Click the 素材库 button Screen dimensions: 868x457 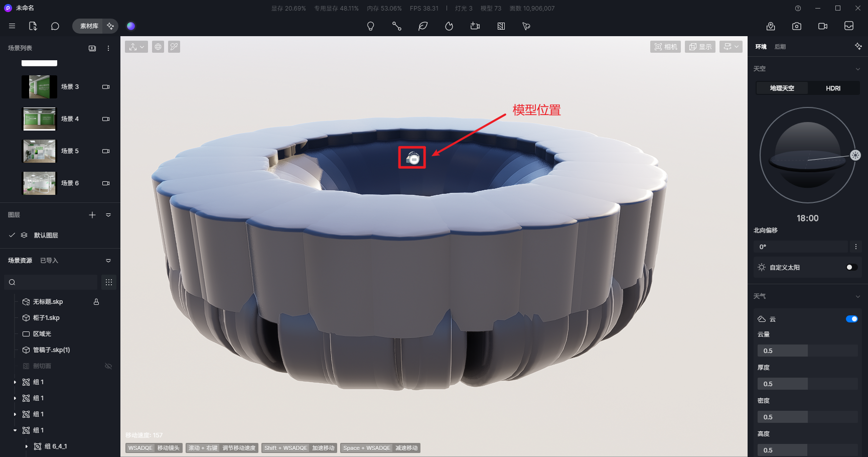[x=88, y=26]
